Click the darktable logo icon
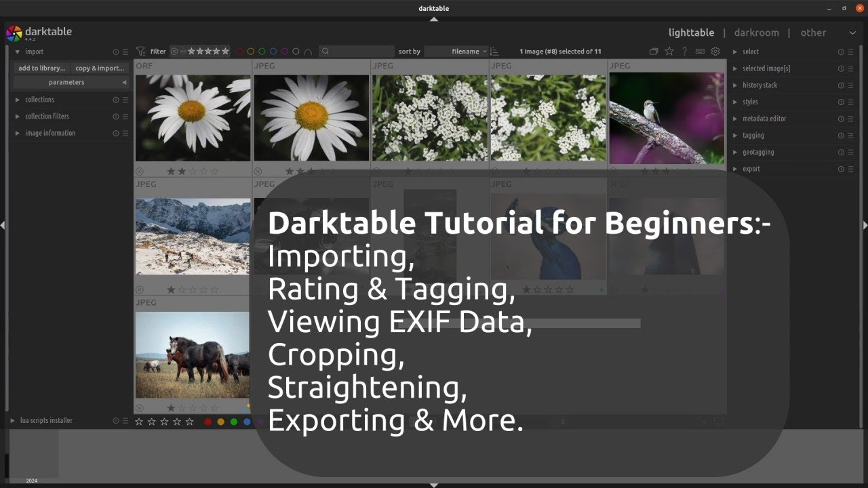 point(14,33)
